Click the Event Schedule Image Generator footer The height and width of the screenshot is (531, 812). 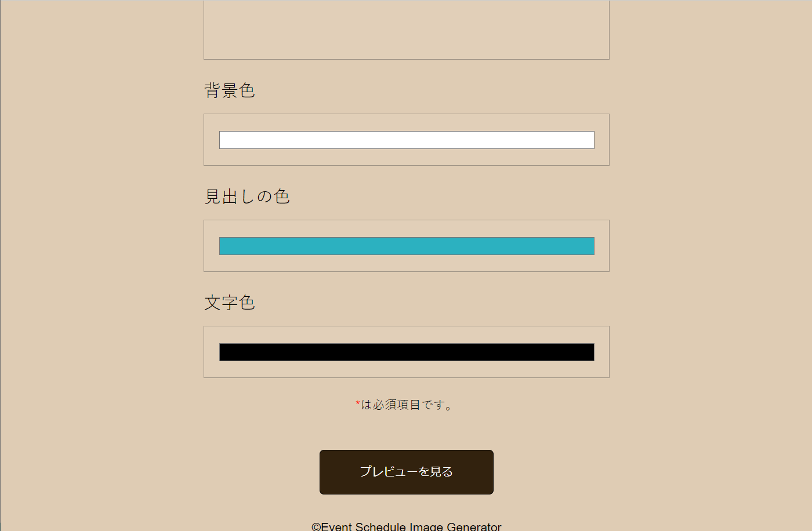click(x=406, y=526)
